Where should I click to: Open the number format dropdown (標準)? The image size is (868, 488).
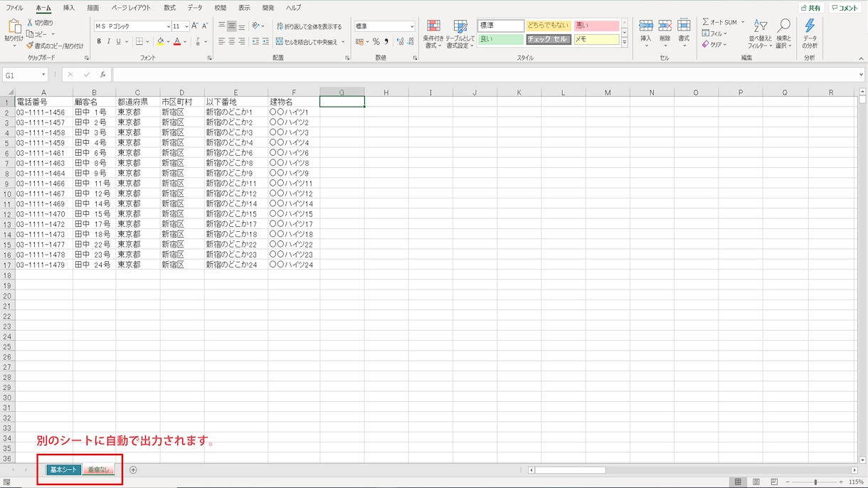tap(412, 26)
